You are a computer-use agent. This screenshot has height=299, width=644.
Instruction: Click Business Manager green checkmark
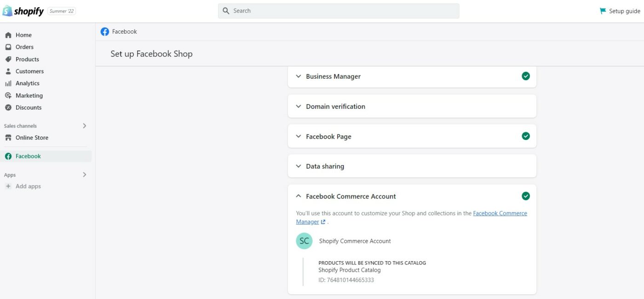526,76
